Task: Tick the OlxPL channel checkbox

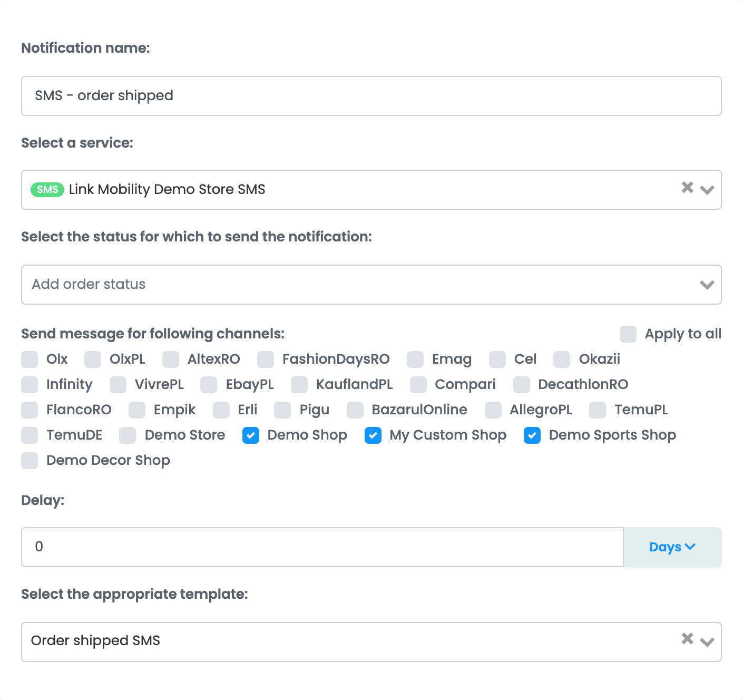Action: [x=93, y=359]
